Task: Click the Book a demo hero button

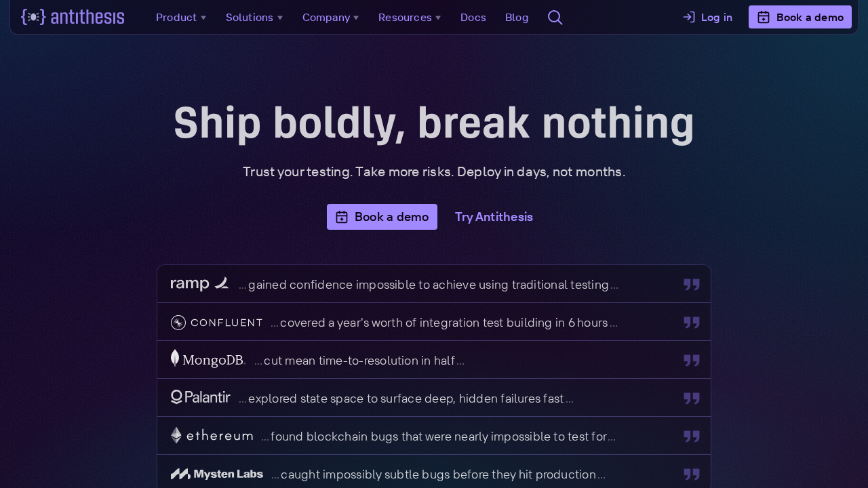Action: [382, 217]
